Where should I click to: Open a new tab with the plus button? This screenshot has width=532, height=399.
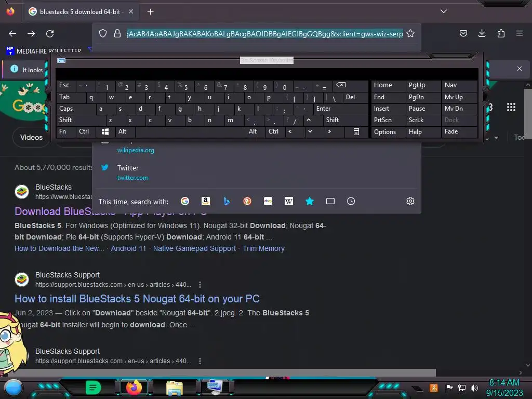(x=150, y=12)
